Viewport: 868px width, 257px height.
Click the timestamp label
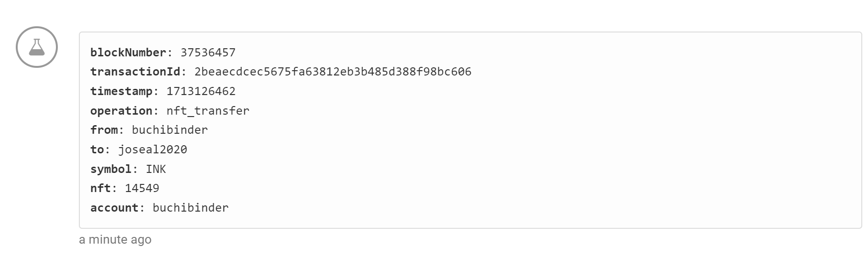(x=121, y=91)
